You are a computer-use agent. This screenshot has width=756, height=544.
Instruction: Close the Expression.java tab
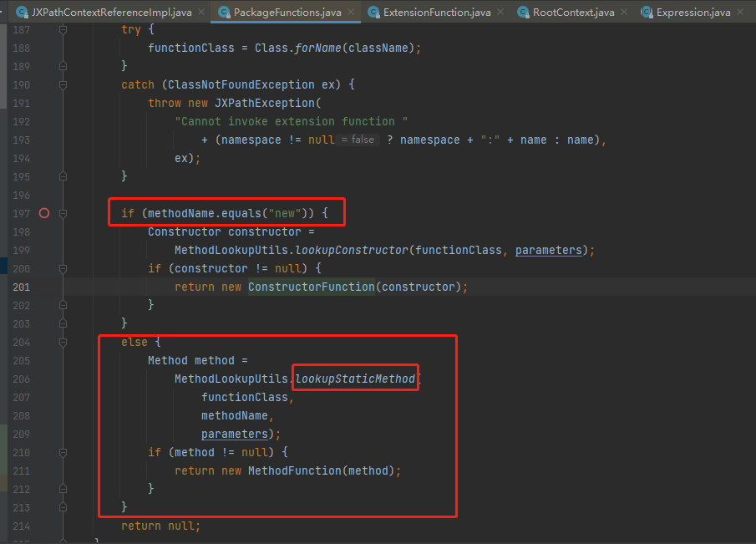click(x=740, y=12)
